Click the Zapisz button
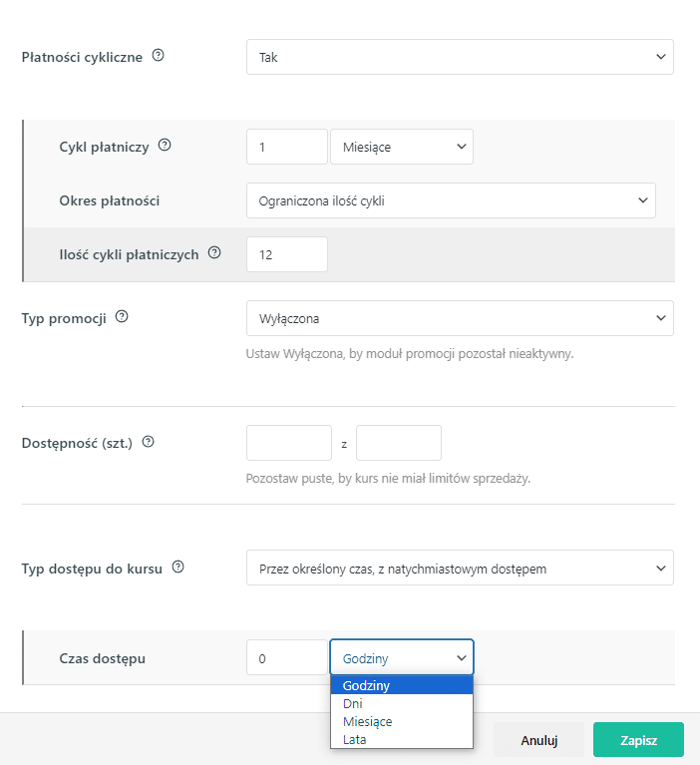This screenshot has width=700, height=765. 638,740
